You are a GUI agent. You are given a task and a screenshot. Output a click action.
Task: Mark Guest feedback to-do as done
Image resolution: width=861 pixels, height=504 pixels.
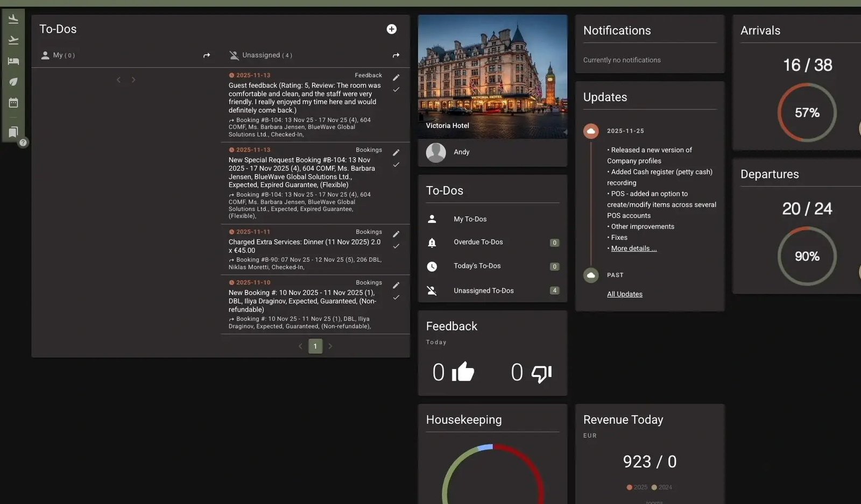pos(396,90)
